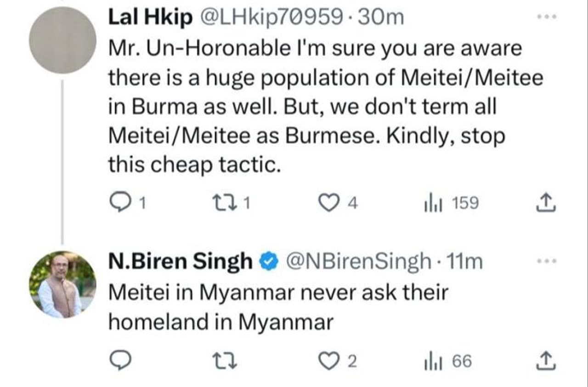Screen dimensions: 588x387
Task: Go to the @LHkip70959 handle
Action: (271, 18)
